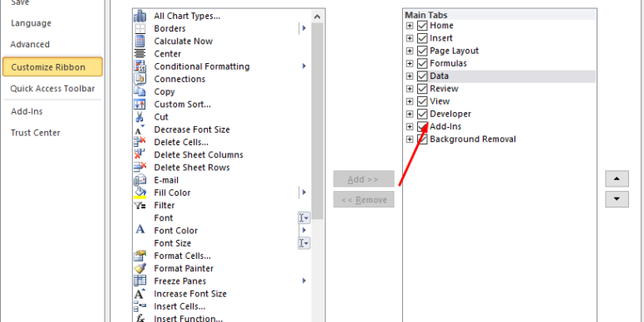Uncheck the Developer tab checkbox

(422, 114)
